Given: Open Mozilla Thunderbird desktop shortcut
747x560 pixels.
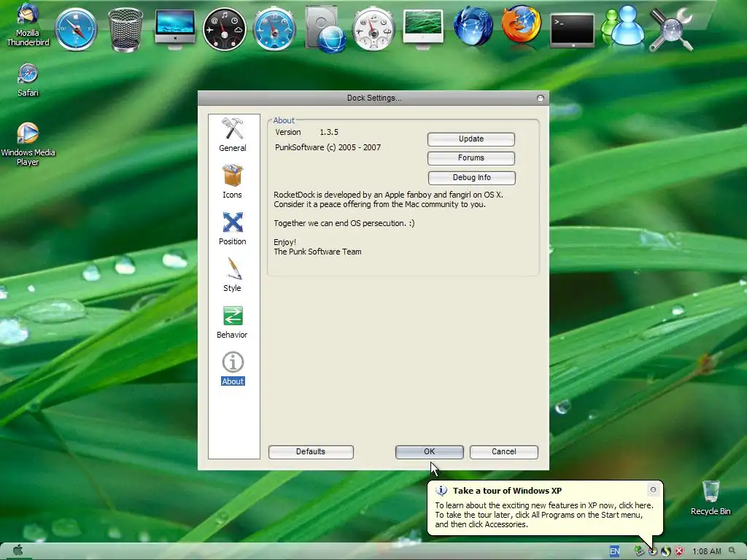Looking at the screenshot, I should (x=27, y=24).
